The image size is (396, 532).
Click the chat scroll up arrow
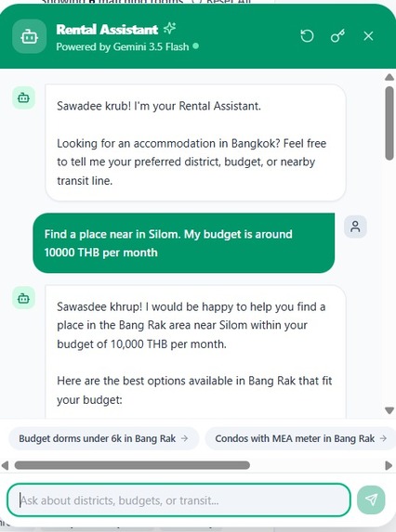coord(389,77)
